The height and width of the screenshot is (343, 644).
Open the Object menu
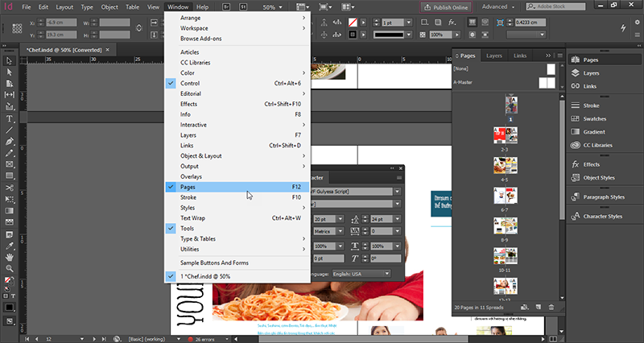(109, 7)
